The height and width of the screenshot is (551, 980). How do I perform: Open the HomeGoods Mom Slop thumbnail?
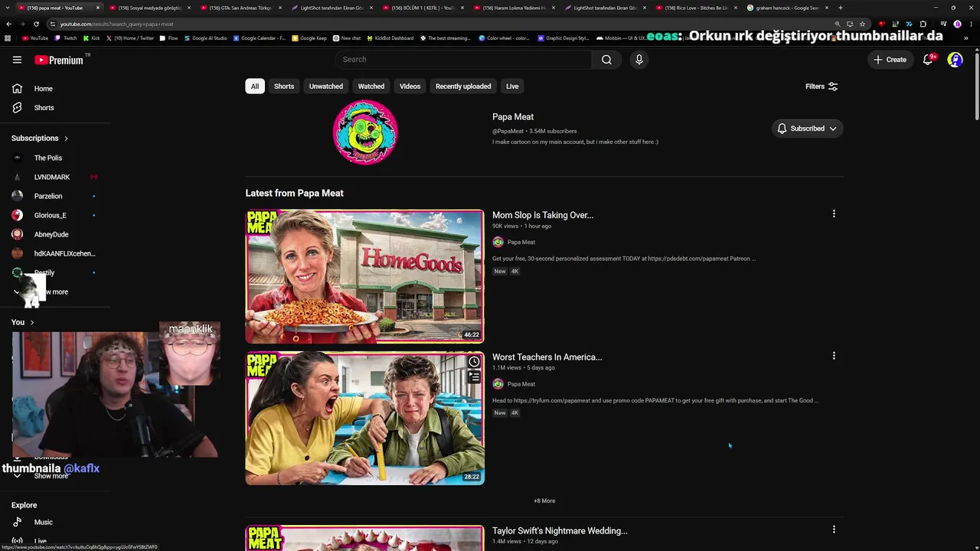[x=364, y=276]
